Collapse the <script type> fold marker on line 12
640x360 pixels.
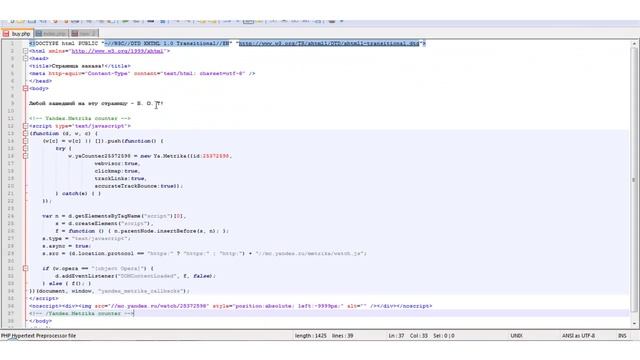click(25, 126)
